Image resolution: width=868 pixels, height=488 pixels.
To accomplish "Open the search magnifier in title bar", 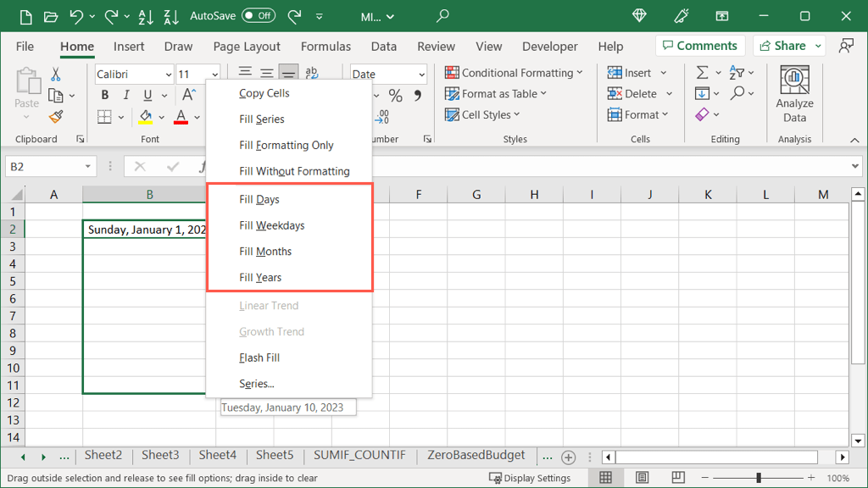I will pyautogui.click(x=442, y=16).
